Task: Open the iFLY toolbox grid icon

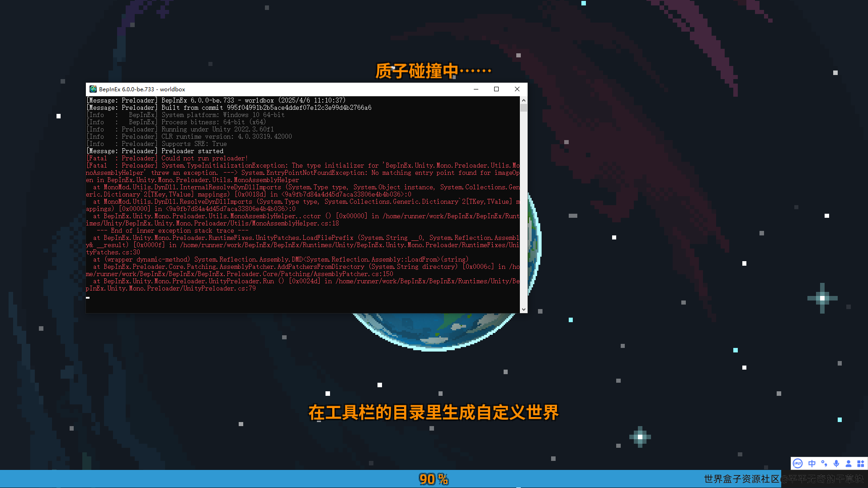Action: [861, 464]
